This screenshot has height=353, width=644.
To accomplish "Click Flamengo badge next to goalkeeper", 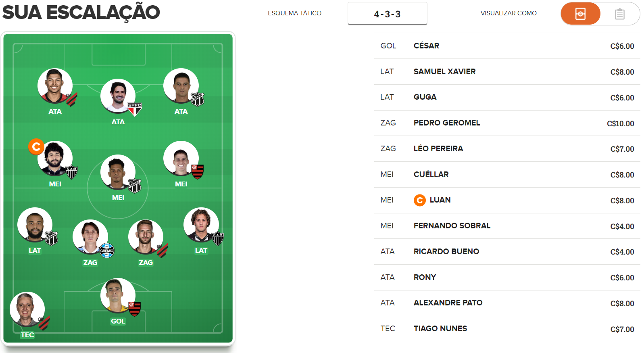I will pyautogui.click(x=135, y=309).
